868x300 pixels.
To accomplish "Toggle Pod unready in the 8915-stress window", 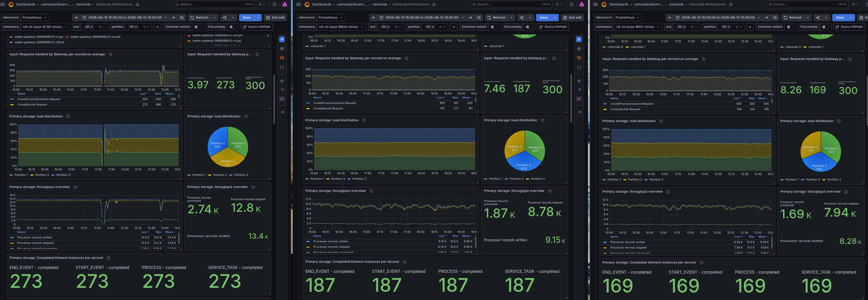I will click(x=826, y=27).
